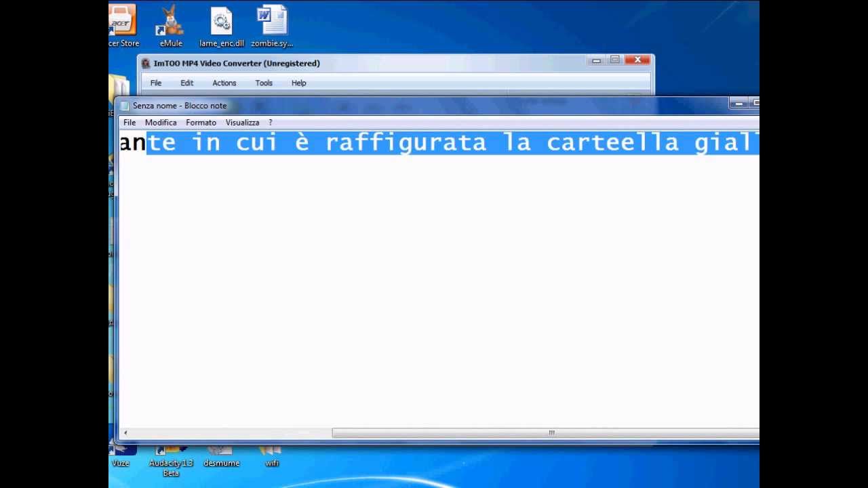
Task: Click the Blocco note title bar icon
Action: 125,106
